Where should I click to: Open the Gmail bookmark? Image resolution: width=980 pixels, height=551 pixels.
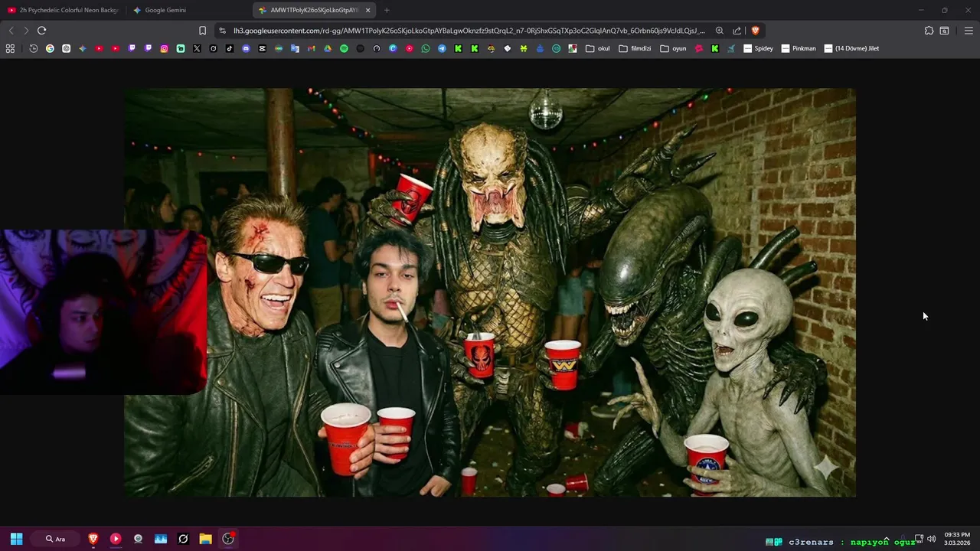[x=311, y=48]
